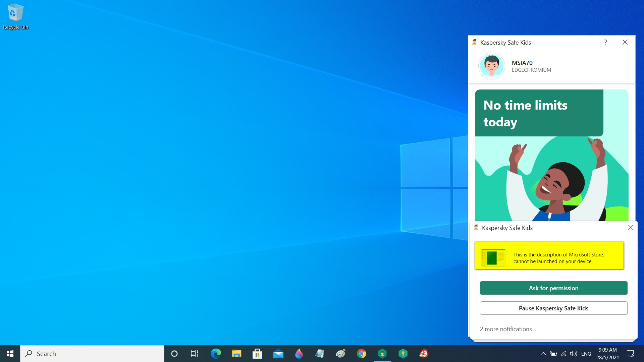The height and width of the screenshot is (362, 644).
Task: Click the taskbar Search box
Action: (x=92, y=354)
